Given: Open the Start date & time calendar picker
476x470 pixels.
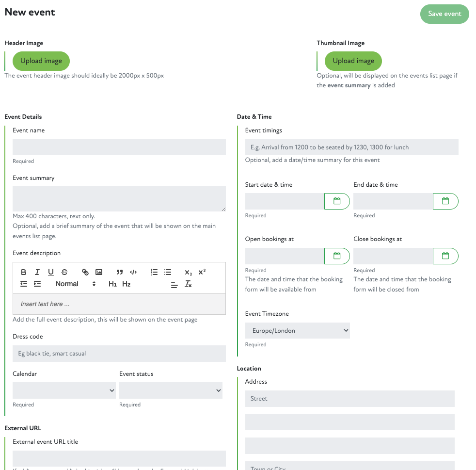Looking at the screenshot, I should point(337,201).
